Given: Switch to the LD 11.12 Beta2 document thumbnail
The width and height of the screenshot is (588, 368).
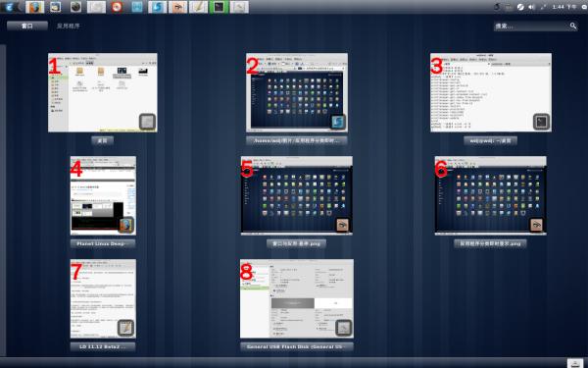Looking at the screenshot, I should (x=103, y=298).
